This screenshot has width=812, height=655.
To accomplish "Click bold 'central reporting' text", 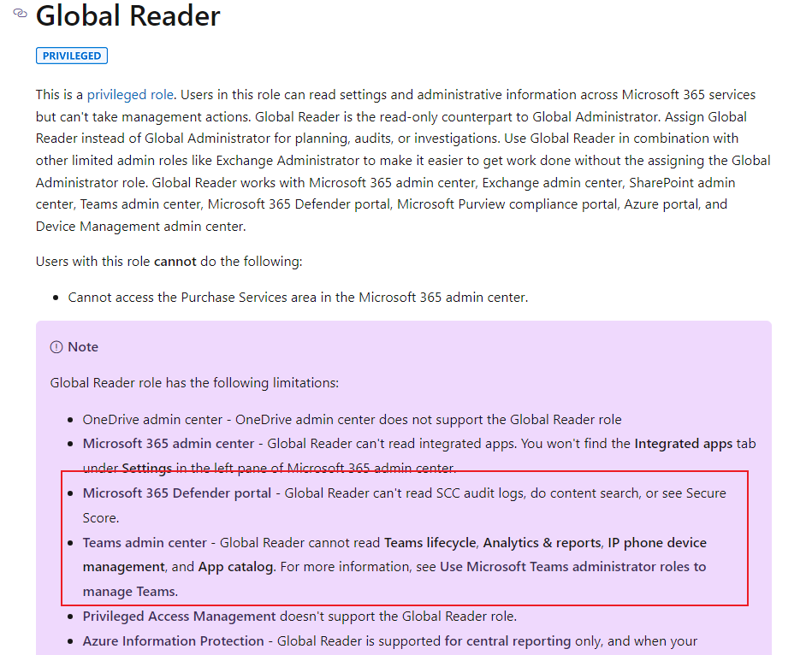I will coord(519,641).
